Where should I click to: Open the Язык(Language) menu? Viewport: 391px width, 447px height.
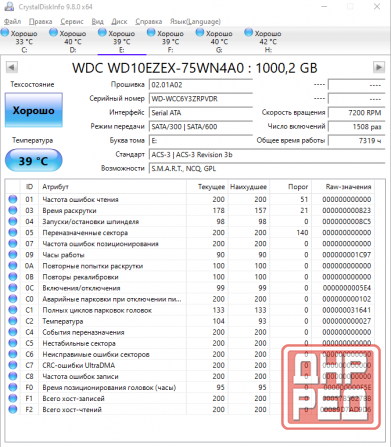coord(195,22)
